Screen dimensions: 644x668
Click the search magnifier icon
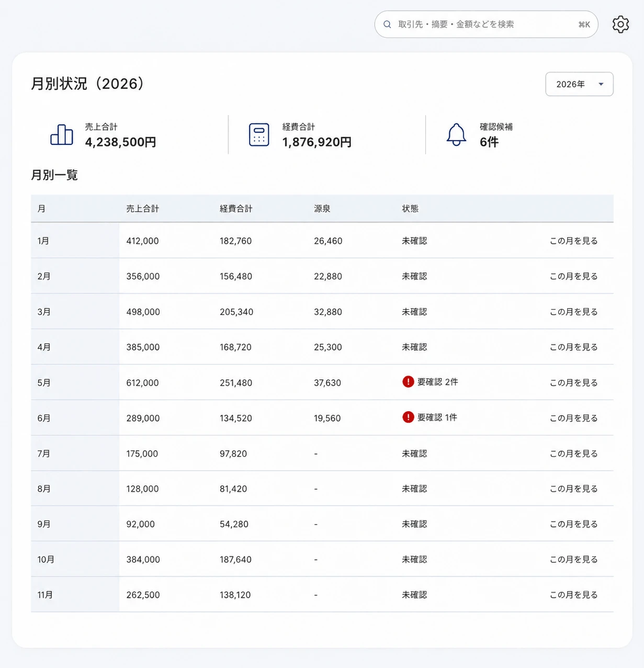387,25
